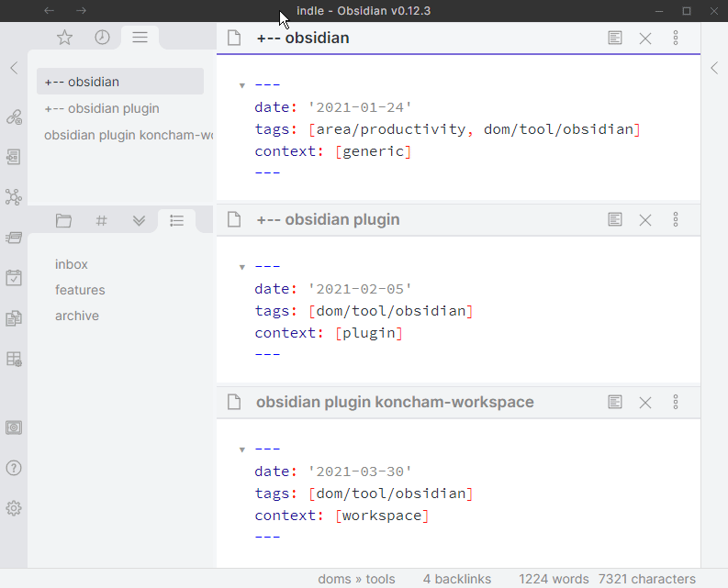Click the table with gear ribbon icon
Image resolution: width=728 pixels, height=588 pixels.
click(x=14, y=359)
